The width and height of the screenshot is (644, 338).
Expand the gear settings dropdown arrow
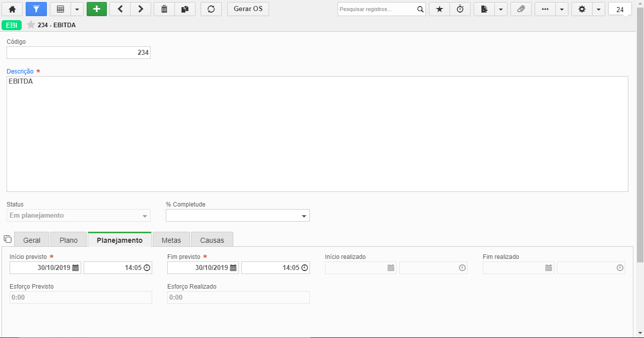pyautogui.click(x=598, y=9)
